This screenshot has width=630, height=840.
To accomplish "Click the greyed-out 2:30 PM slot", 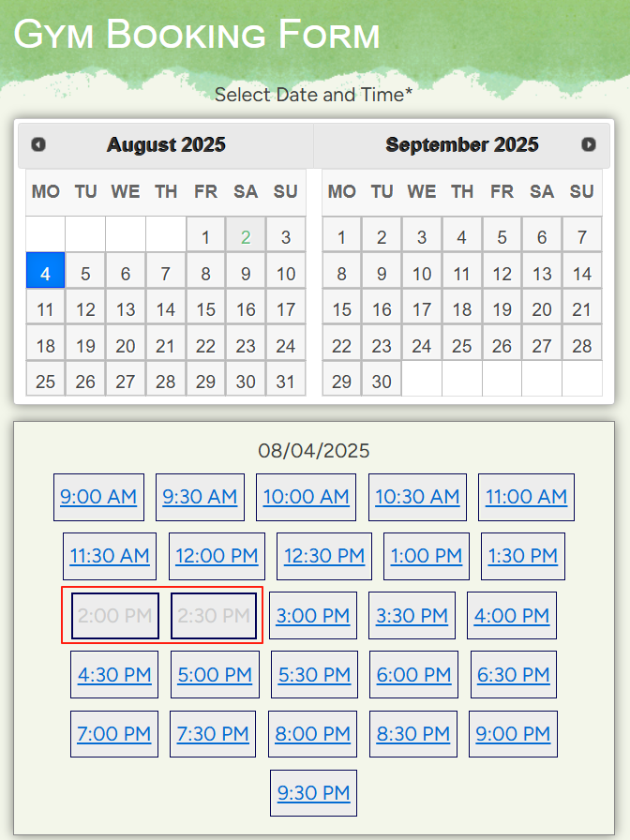I will pyautogui.click(x=214, y=616).
